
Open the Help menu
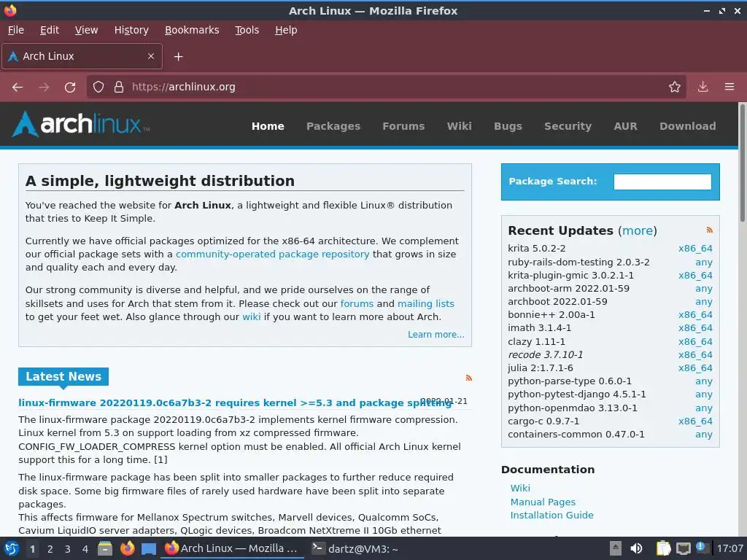pyautogui.click(x=286, y=30)
